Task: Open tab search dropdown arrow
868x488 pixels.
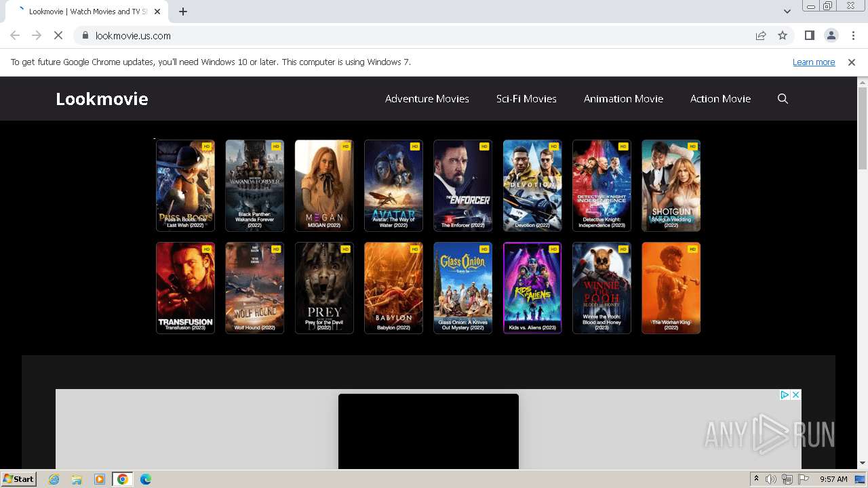Action: tap(787, 12)
